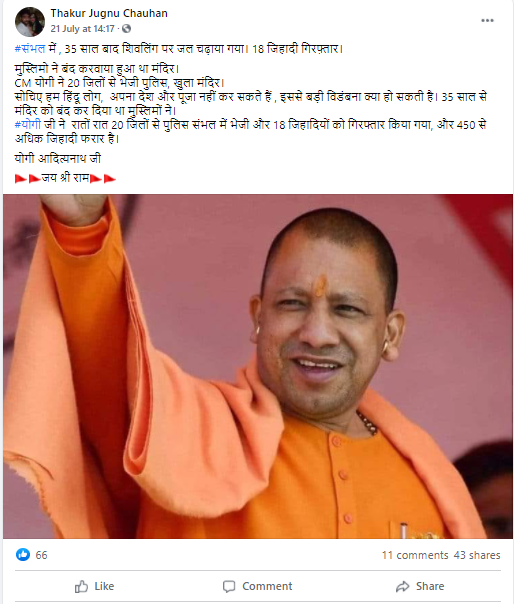Viewport: 514px width, 604px height.
Task: Open the three-dot post options menu
Action: (x=487, y=20)
